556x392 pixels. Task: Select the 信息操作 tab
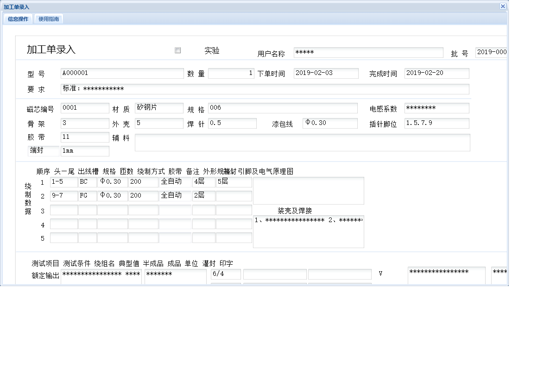coord(17,19)
